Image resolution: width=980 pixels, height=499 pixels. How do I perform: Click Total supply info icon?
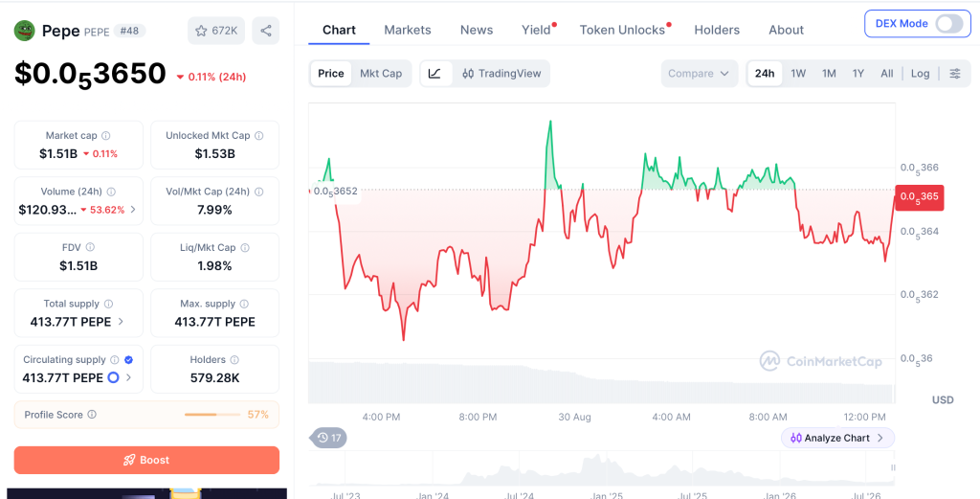coord(109,304)
